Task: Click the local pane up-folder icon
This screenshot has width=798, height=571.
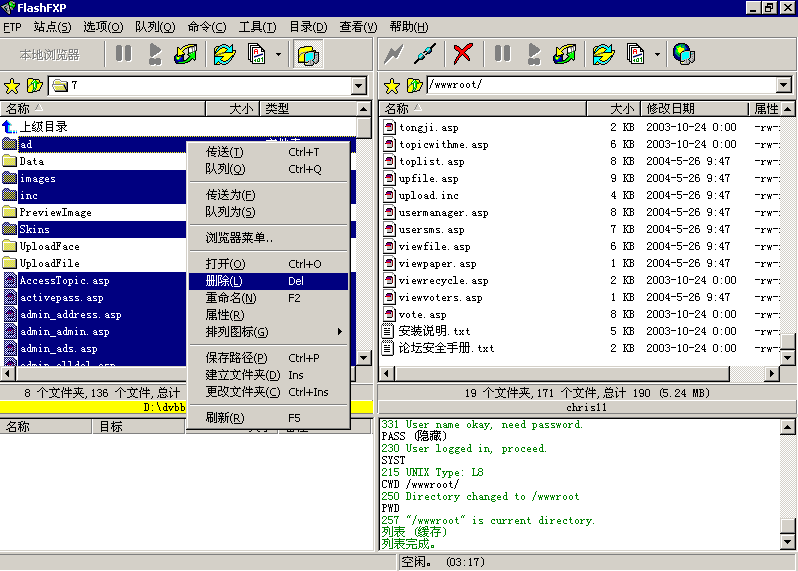Action: click(35, 85)
